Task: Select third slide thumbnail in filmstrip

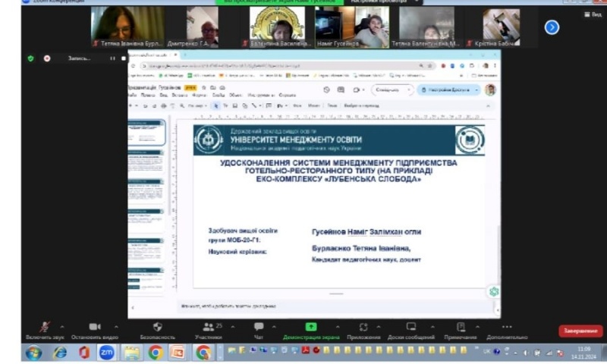Action: [146, 190]
